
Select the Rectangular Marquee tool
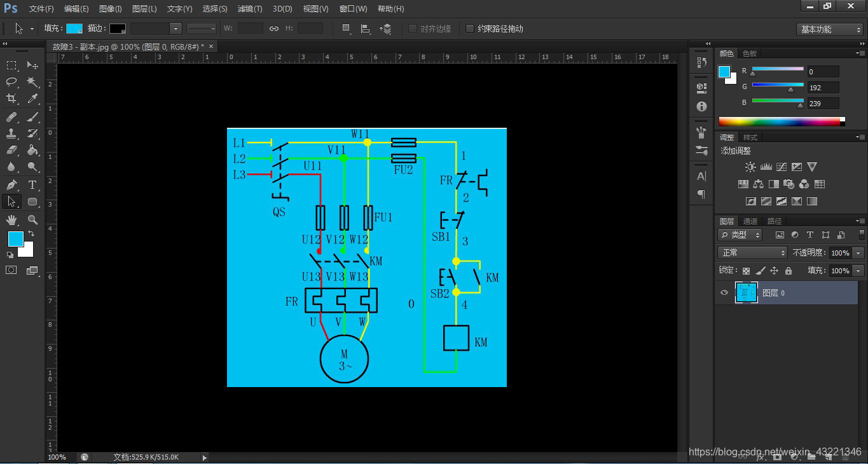[x=11, y=65]
